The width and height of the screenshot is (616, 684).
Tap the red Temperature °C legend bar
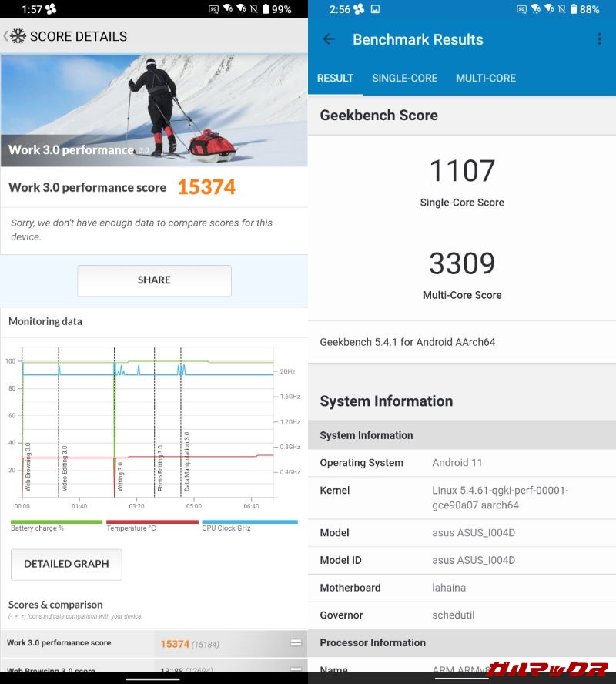[152, 522]
